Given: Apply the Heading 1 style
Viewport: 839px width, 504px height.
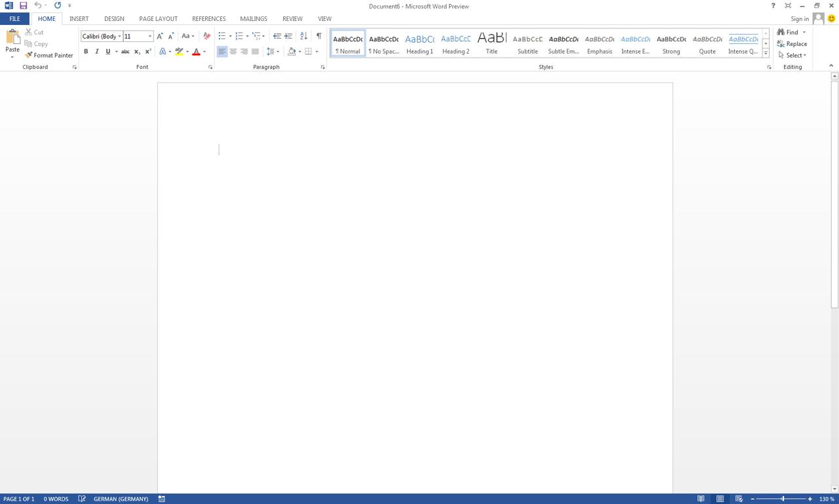Looking at the screenshot, I should pos(419,43).
